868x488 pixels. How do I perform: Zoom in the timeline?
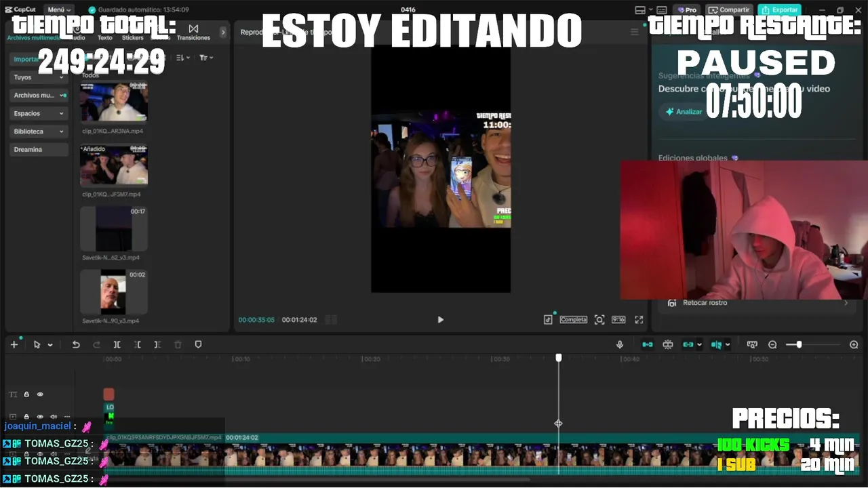click(854, 344)
